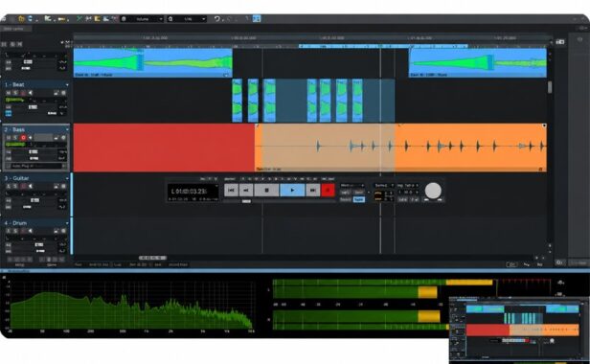Solo the 3 - Guitar track

15,186
